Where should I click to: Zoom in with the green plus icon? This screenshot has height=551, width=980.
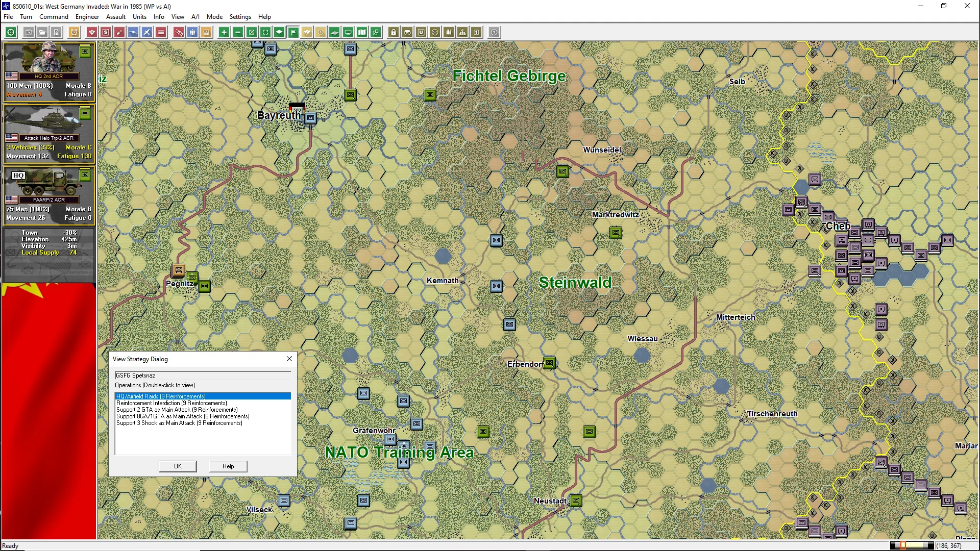tap(224, 32)
